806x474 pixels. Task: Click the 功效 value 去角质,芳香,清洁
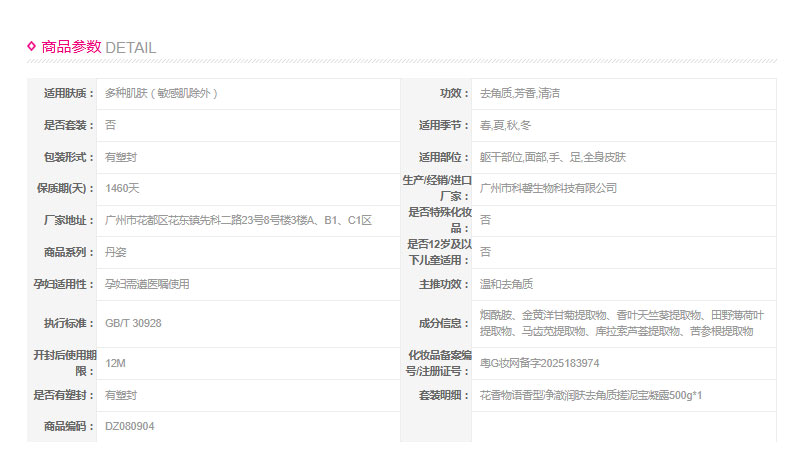point(520,94)
